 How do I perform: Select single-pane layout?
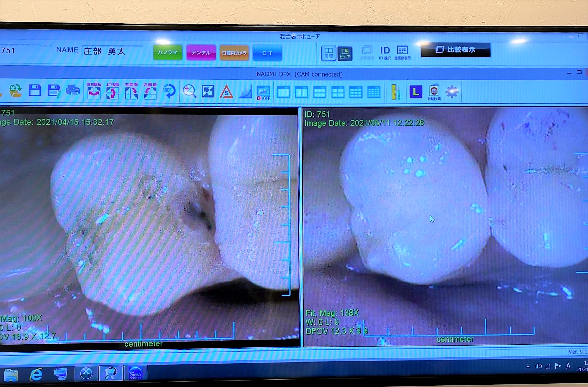(x=283, y=92)
